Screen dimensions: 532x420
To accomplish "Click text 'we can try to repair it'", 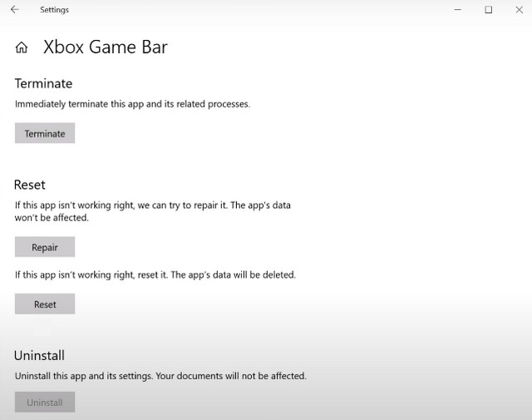I will (x=182, y=205).
